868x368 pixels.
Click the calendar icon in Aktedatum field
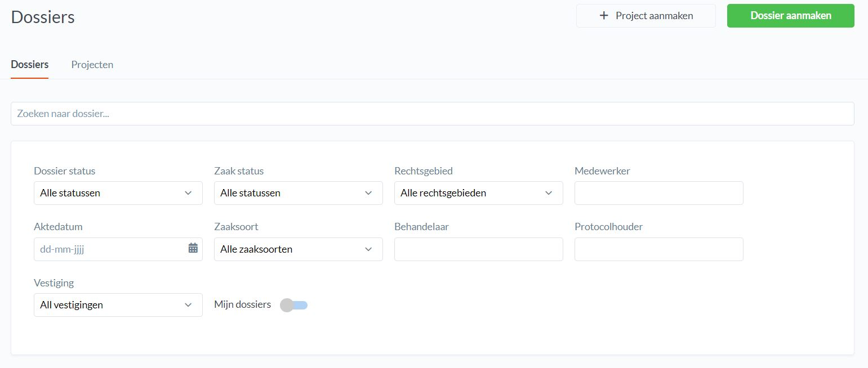pos(193,248)
